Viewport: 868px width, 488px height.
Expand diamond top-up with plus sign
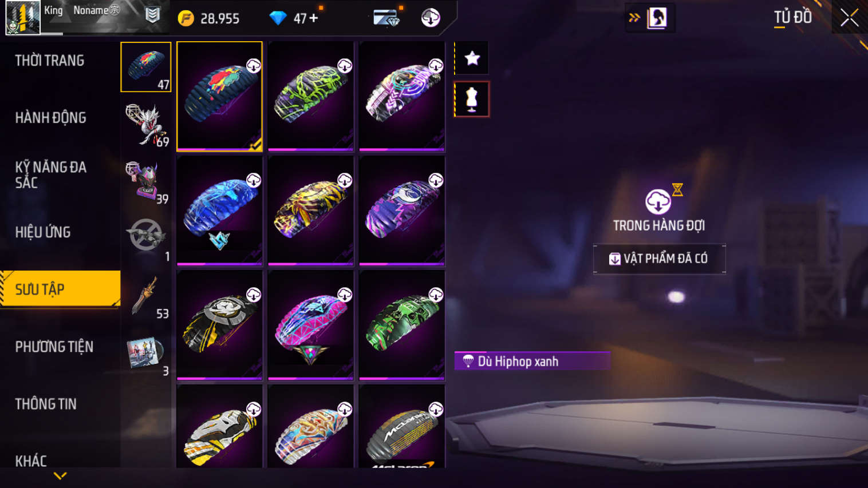313,18
